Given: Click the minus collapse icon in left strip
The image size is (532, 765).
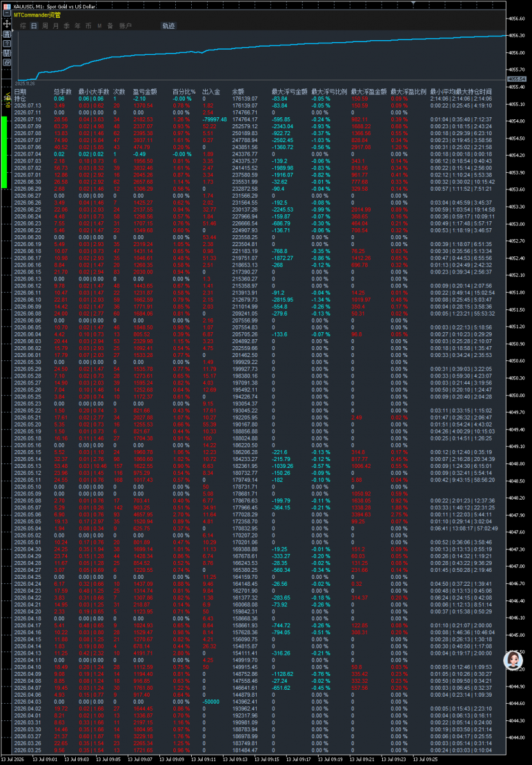Looking at the screenshot, I should (7, 13).
